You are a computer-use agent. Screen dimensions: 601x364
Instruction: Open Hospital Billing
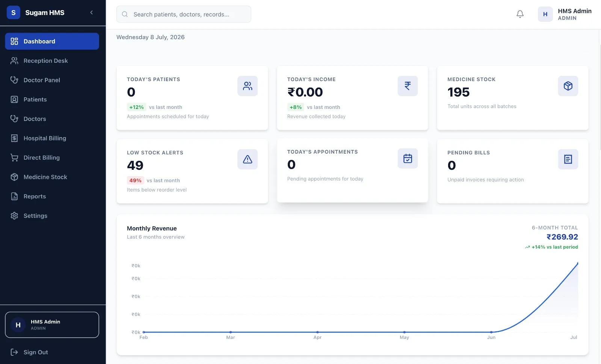click(52, 138)
